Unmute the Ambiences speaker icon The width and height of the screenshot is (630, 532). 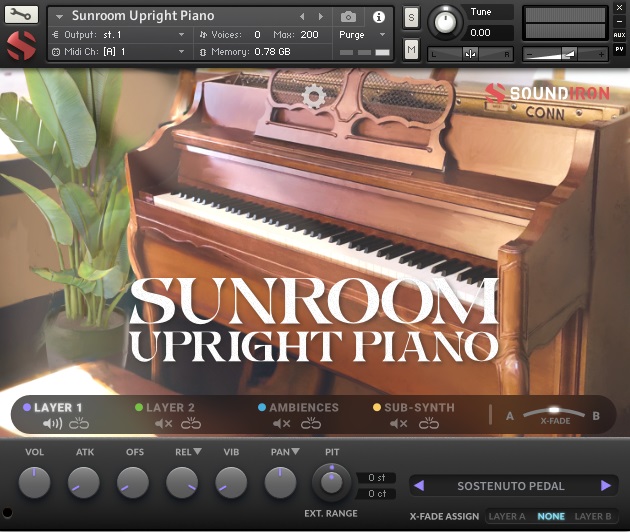pyautogui.click(x=281, y=424)
